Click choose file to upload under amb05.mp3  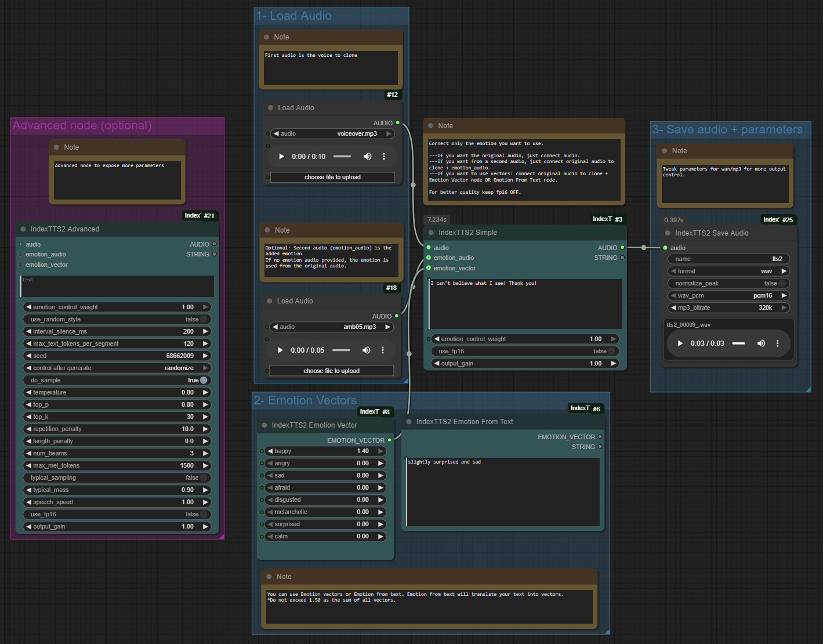click(x=331, y=371)
